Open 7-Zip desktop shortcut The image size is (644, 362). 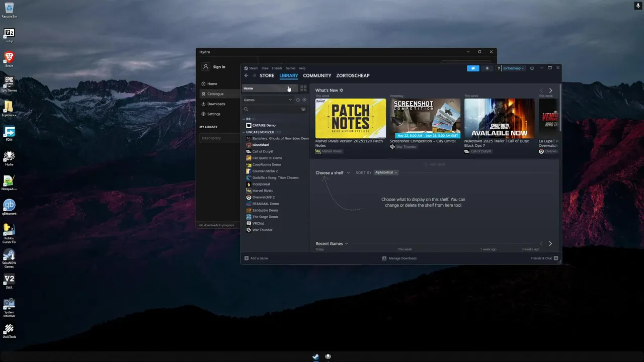(x=9, y=35)
